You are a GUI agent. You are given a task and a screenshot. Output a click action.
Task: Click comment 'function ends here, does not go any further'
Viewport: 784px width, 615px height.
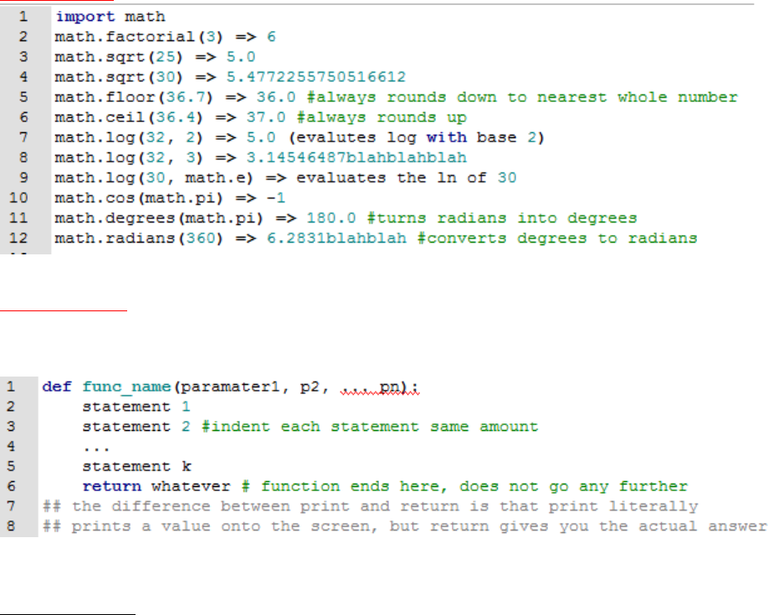click(x=474, y=486)
